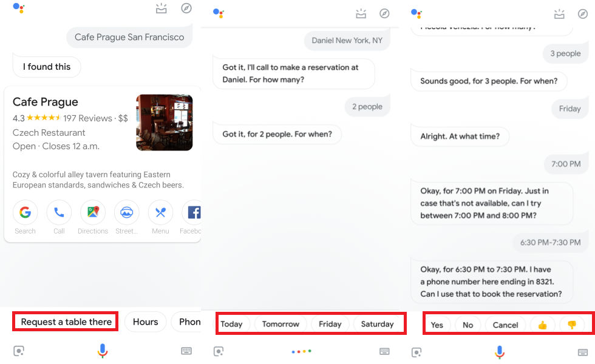Open the keyboard icon on the Daniel reservation screen
Image resolution: width=595 pixels, height=364 pixels.
click(x=384, y=351)
